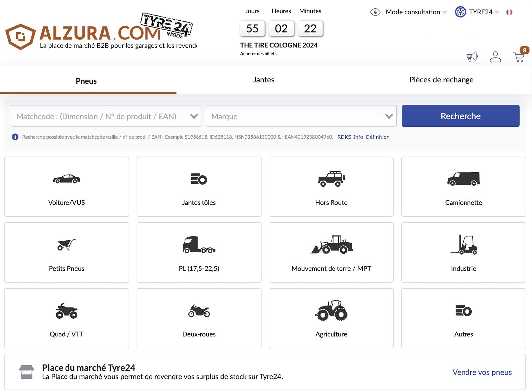Click the Place du marché store icon

pos(27,372)
